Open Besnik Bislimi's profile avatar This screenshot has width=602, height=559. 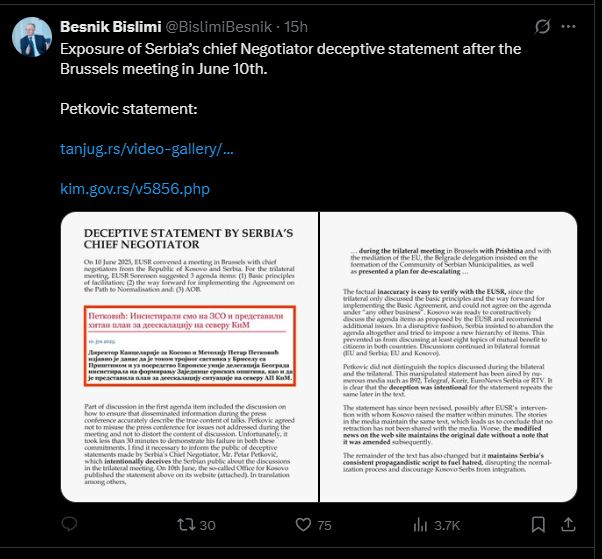tap(32, 37)
